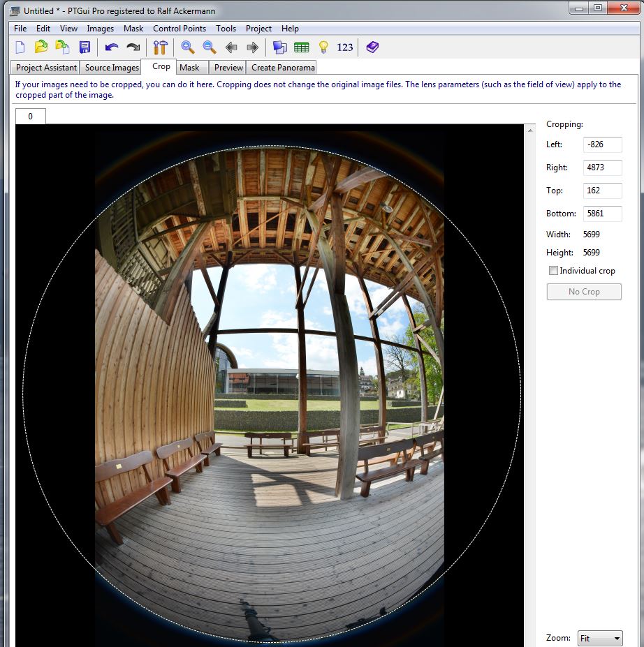Click the light bulb toolbar icon
644x647 pixels.
coord(323,47)
